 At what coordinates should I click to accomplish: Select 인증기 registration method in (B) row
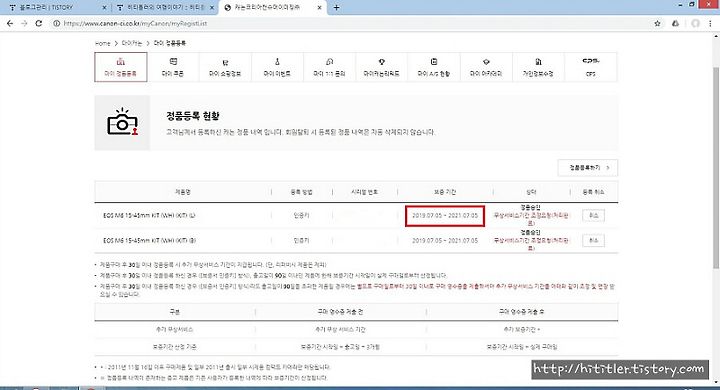[301, 240]
